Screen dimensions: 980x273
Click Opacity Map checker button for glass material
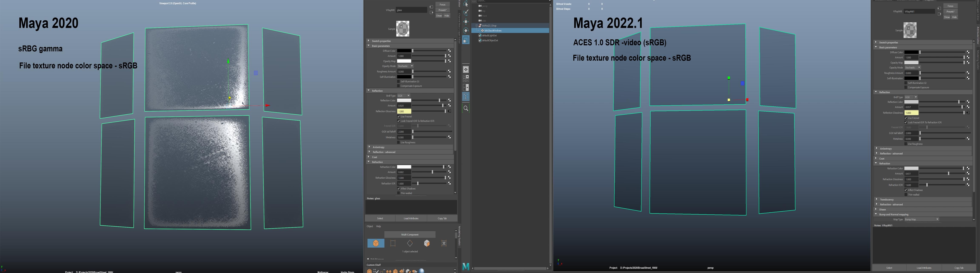(x=449, y=61)
